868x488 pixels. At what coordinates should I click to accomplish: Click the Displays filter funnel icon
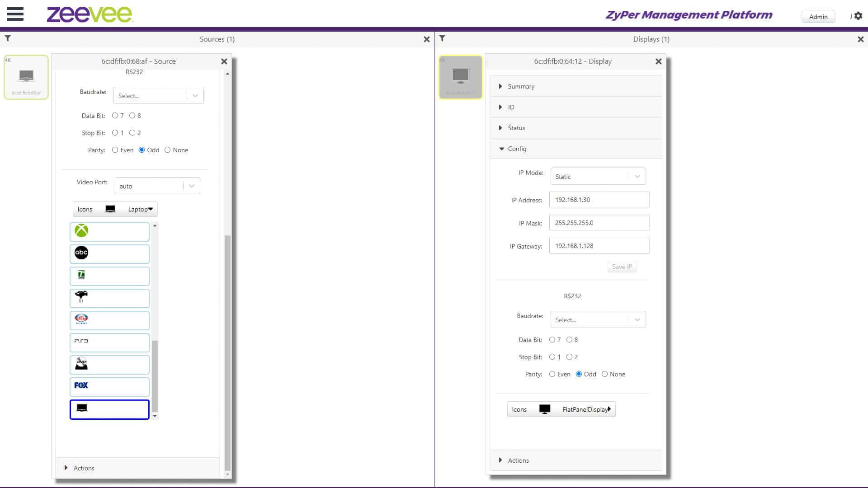(442, 38)
